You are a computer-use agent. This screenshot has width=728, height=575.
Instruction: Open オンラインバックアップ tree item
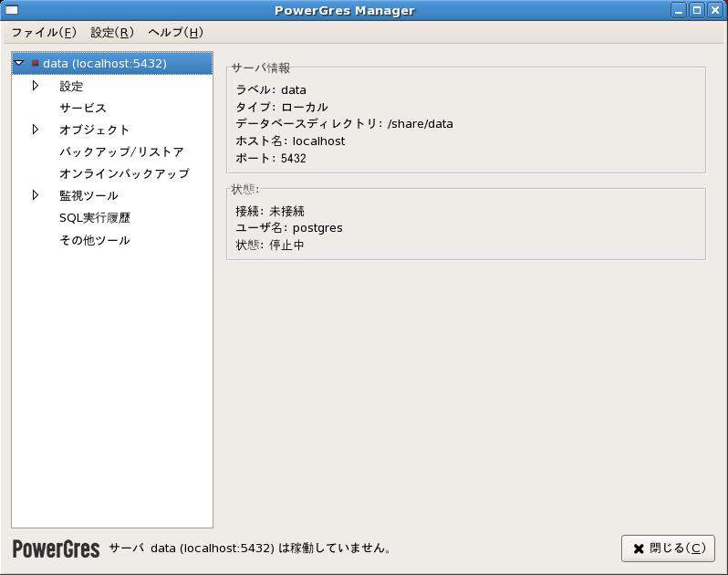point(124,173)
